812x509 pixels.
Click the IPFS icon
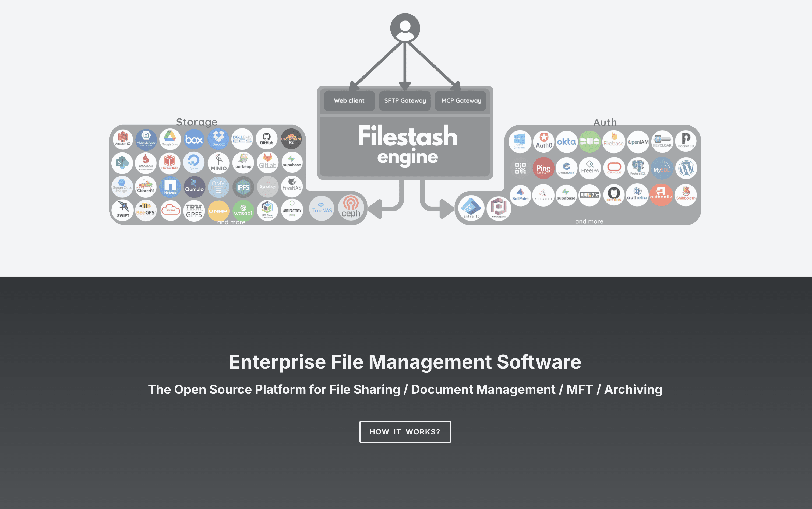coord(243,187)
